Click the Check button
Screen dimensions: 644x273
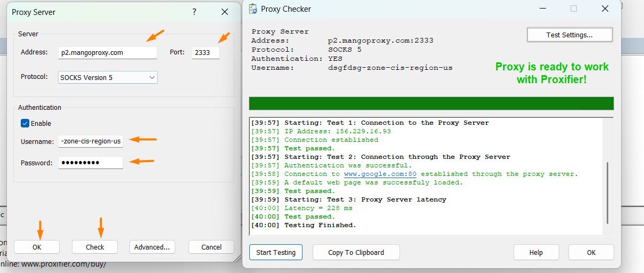click(95, 247)
